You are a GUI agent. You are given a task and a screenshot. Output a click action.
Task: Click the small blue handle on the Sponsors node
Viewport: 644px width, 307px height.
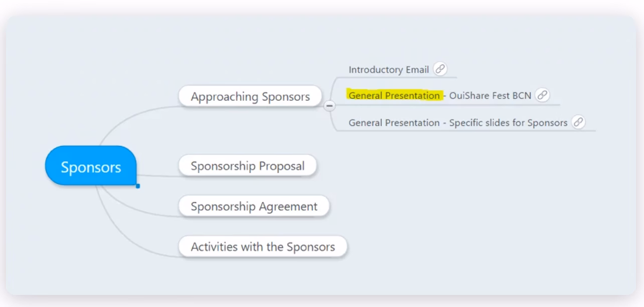click(x=138, y=186)
